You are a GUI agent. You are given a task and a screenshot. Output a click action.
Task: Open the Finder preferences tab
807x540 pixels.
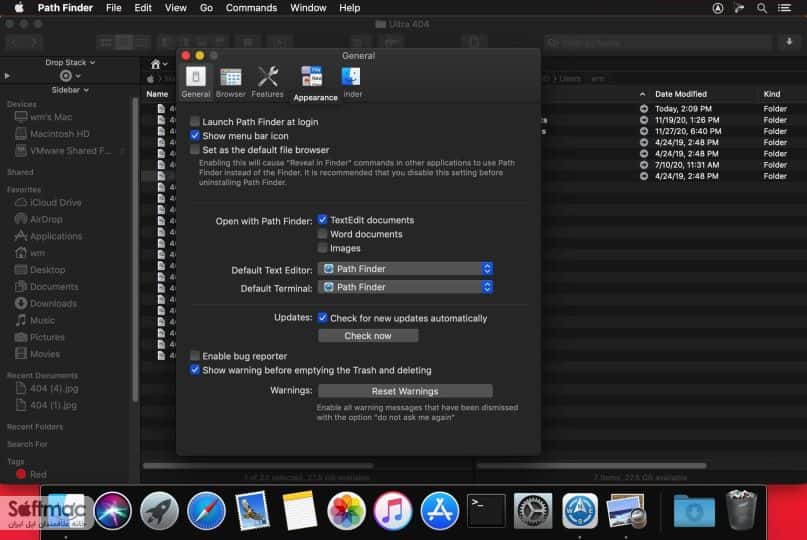(352, 82)
